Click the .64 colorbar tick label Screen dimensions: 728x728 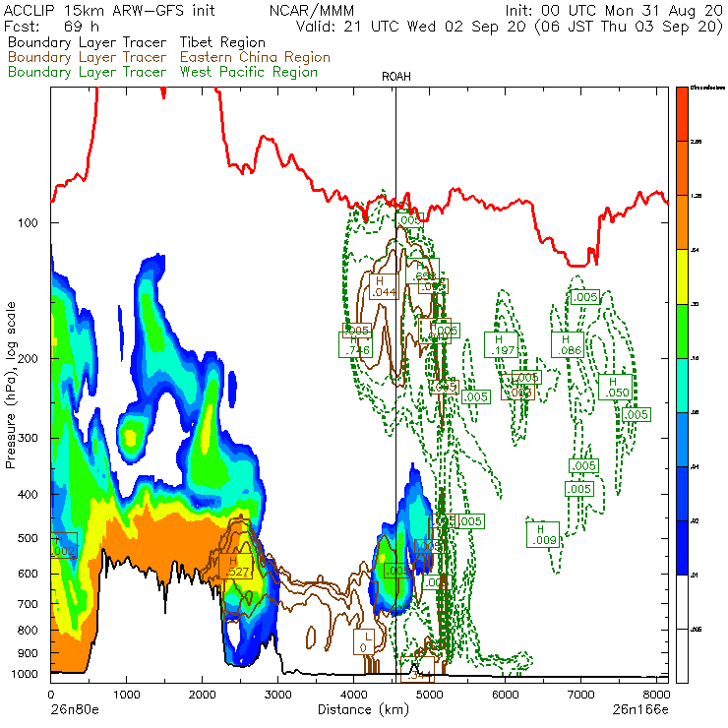click(x=695, y=250)
